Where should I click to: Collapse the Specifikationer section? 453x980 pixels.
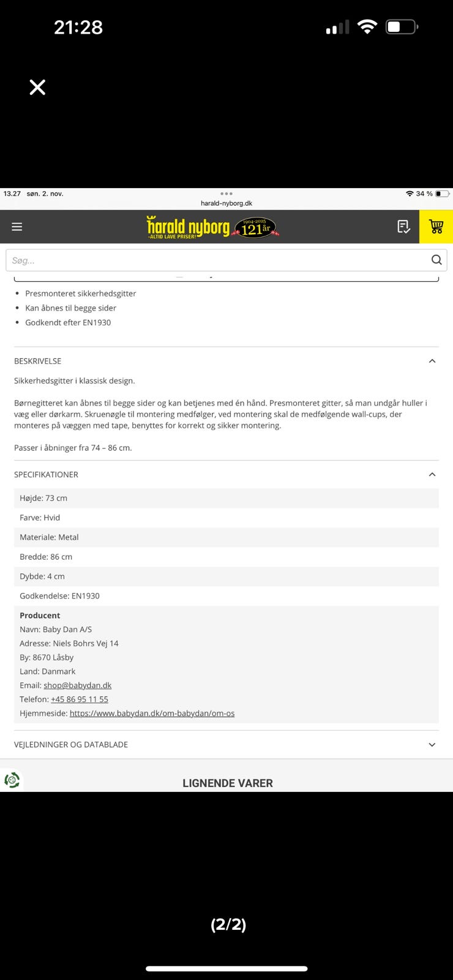click(432, 474)
